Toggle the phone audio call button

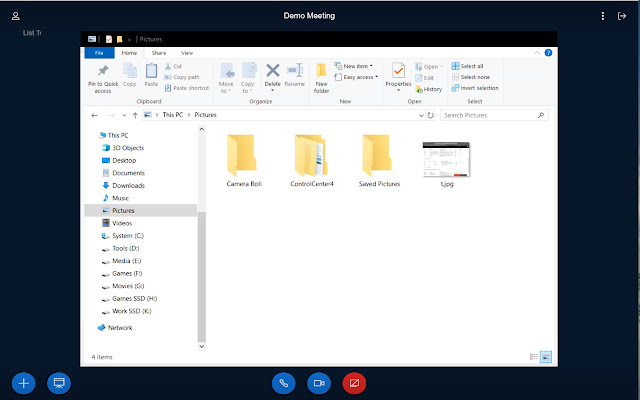coord(284,383)
